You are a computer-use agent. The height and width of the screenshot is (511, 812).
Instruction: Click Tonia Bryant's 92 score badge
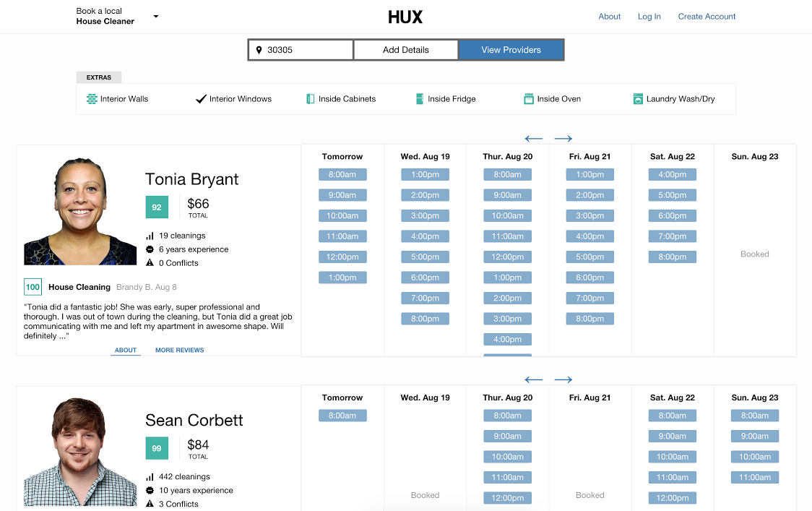157,207
